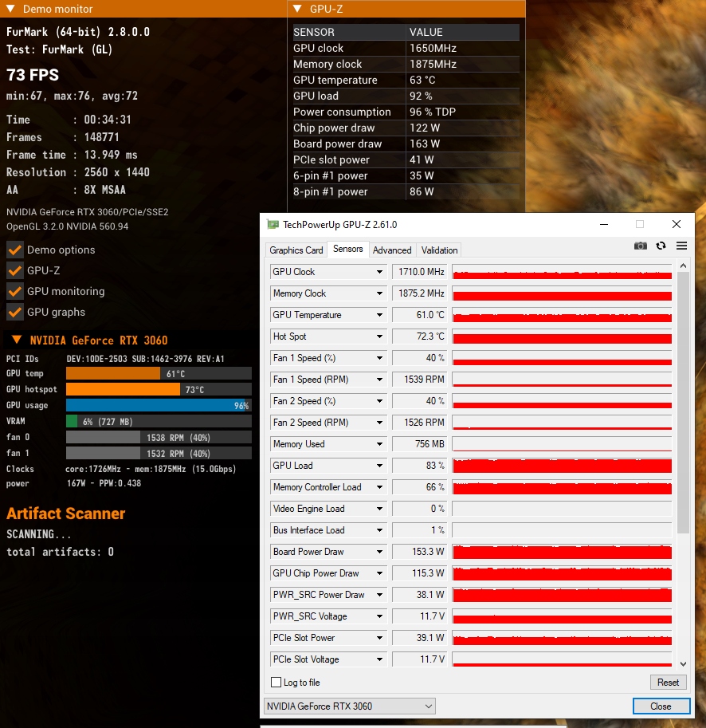
Task: Toggle the GPU-Z checkbox in FurMark
Action: [x=15, y=270]
